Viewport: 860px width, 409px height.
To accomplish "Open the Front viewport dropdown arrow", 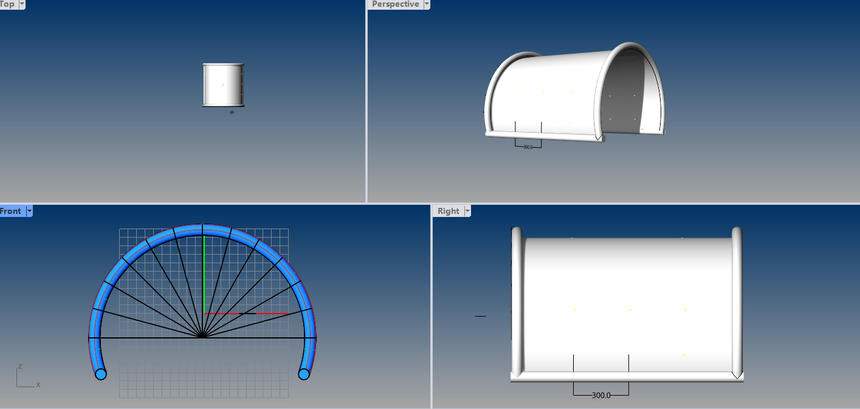I will (30, 211).
